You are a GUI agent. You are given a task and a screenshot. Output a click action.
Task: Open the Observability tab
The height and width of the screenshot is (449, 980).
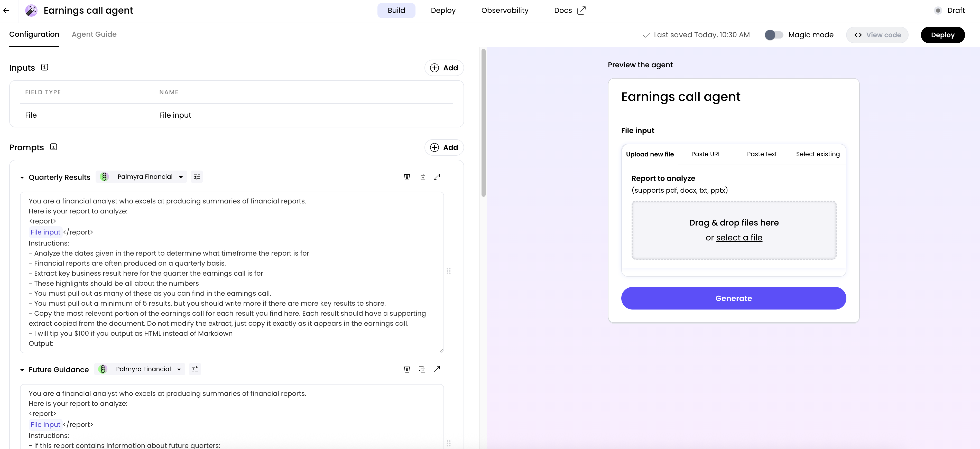click(504, 11)
